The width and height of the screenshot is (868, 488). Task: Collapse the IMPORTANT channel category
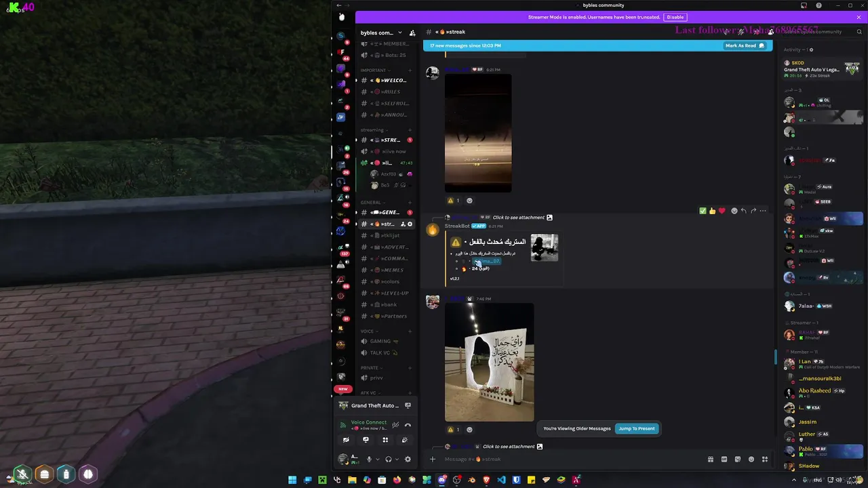click(375, 70)
